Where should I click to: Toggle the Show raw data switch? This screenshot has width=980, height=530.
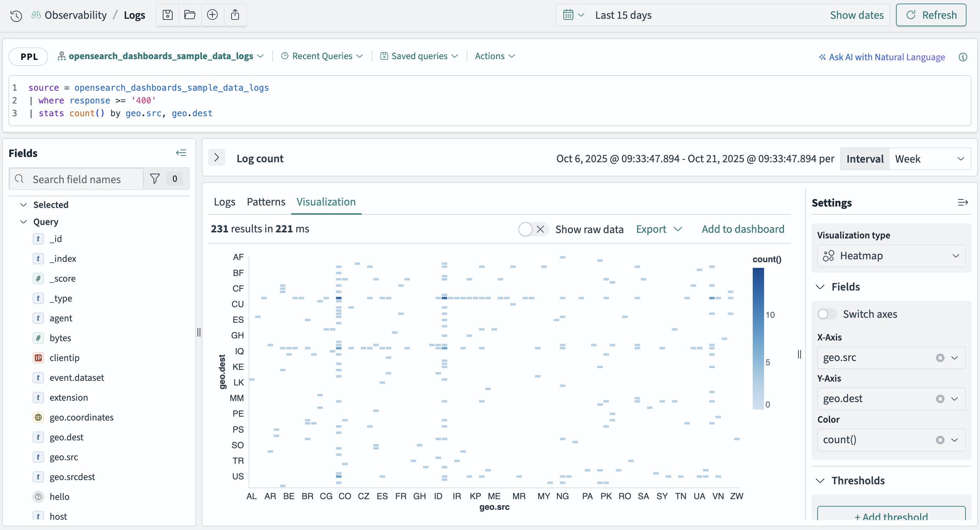(533, 229)
